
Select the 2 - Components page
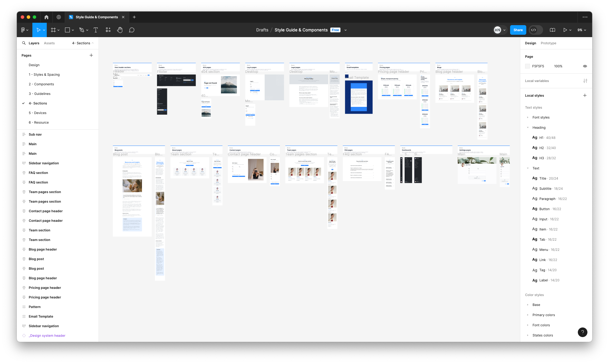tap(41, 84)
